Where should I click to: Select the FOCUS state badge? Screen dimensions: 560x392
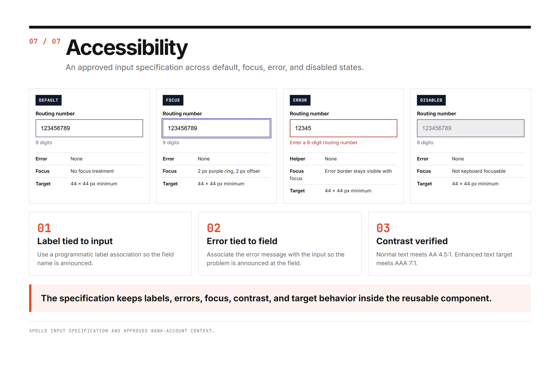point(173,100)
